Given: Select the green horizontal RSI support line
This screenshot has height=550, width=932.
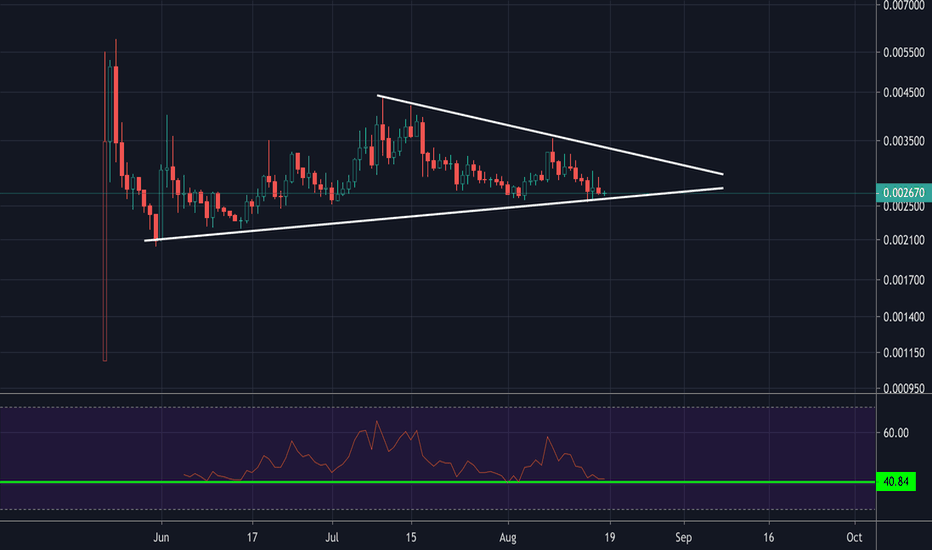Looking at the screenshot, I should pyautogui.click(x=438, y=482).
